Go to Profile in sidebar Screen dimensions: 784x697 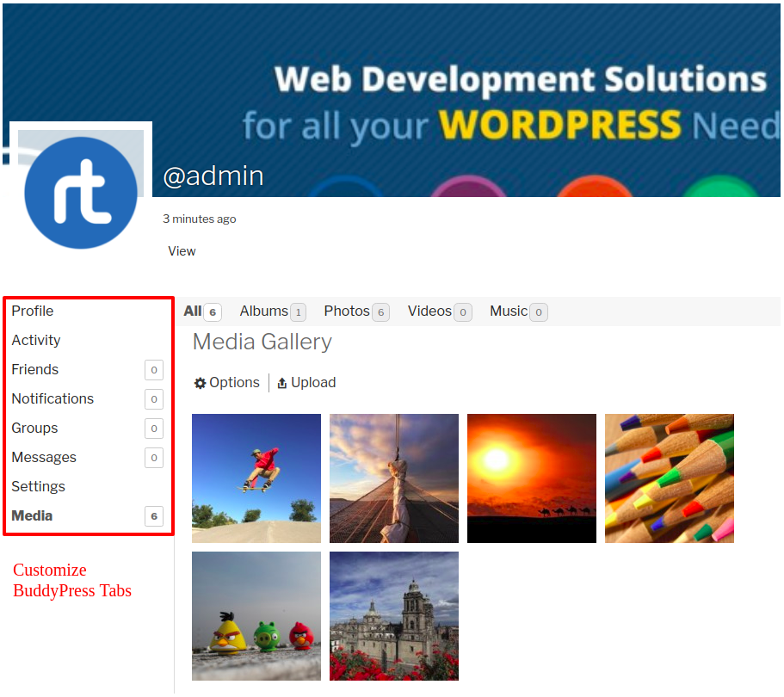pos(33,311)
